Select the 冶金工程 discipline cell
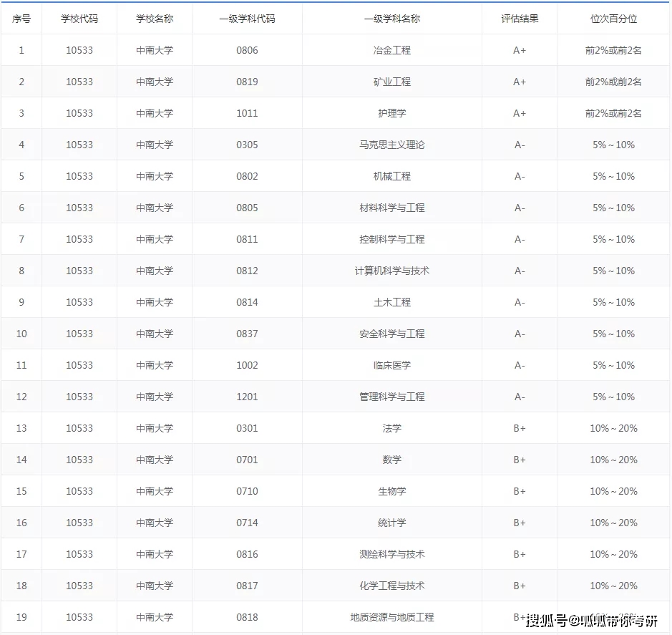The height and width of the screenshot is (635, 672). pos(391,50)
